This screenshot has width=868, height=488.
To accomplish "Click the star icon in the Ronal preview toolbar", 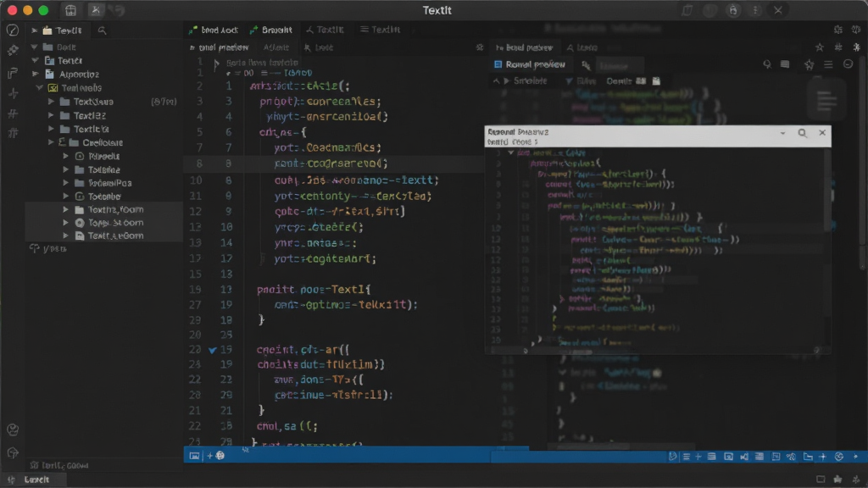I will tap(809, 64).
